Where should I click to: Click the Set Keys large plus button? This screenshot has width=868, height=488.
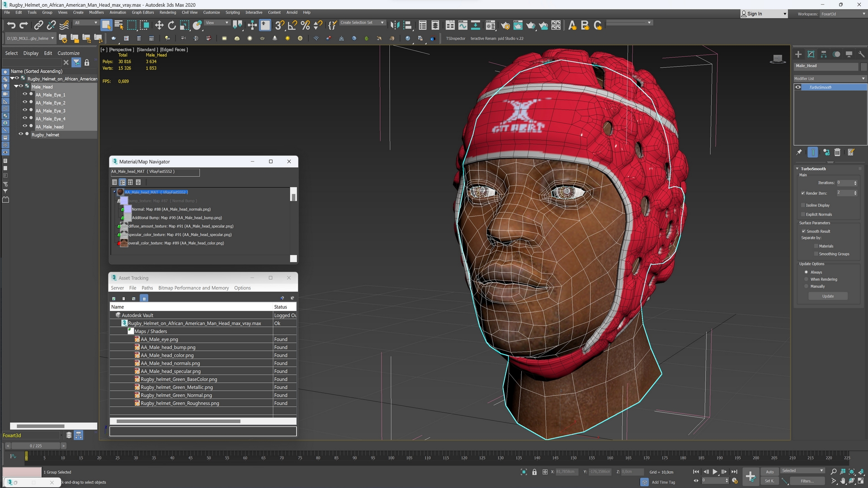click(x=750, y=476)
